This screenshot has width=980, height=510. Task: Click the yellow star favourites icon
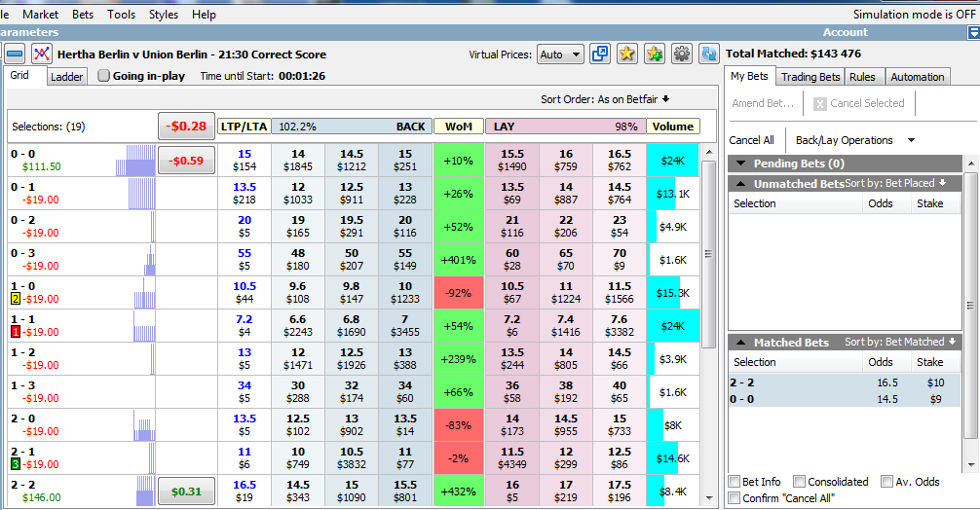[627, 55]
